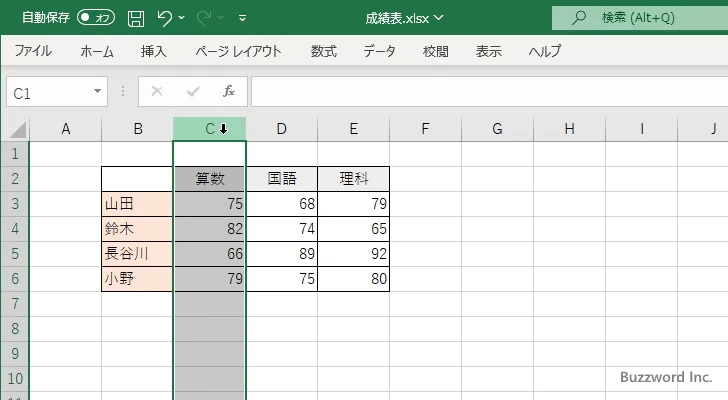The height and width of the screenshot is (400, 728).
Task: Select column I header
Action: click(641, 129)
